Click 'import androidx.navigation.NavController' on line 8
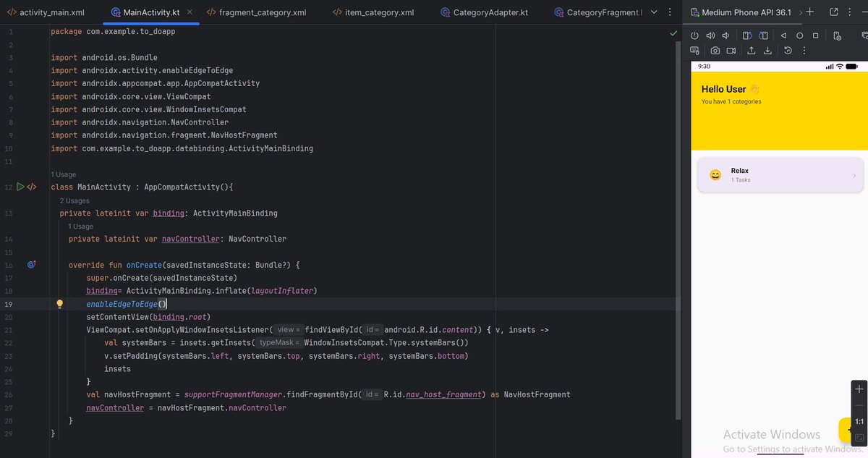 [x=140, y=123]
